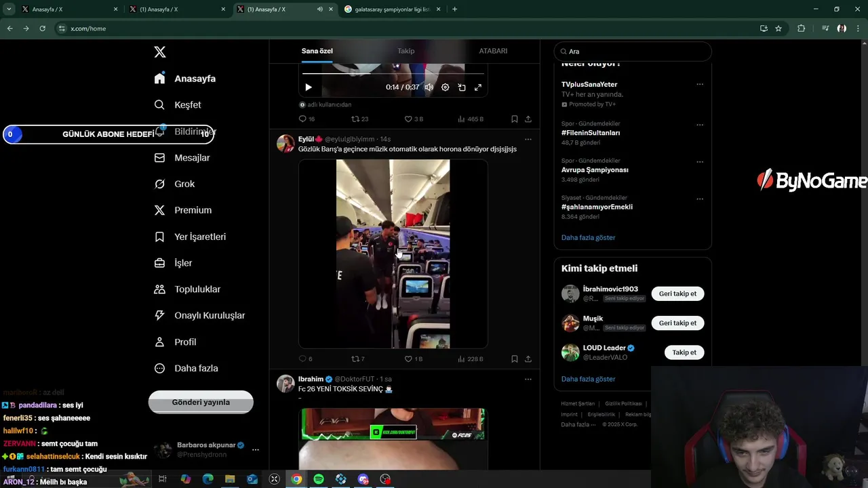The width and height of the screenshot is (868, 488).
Task: Switch to ATABARI tab
Action: click(x=493, y=51)
